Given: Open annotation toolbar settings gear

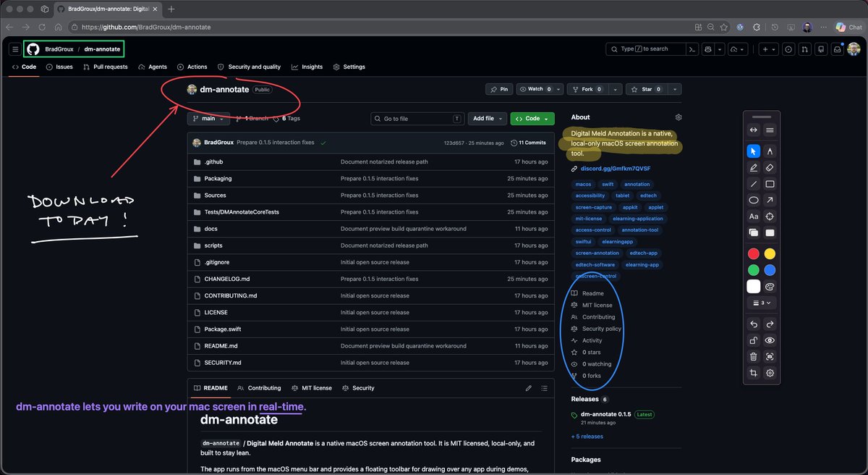Looking at the screenshot, I should [x=770, y=373].
